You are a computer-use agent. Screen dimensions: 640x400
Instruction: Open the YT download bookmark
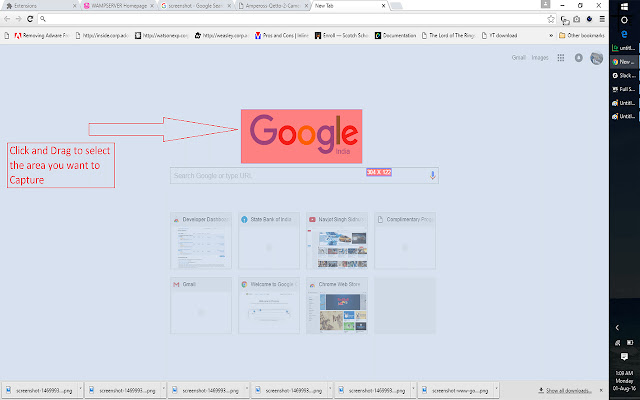(495, 34)
